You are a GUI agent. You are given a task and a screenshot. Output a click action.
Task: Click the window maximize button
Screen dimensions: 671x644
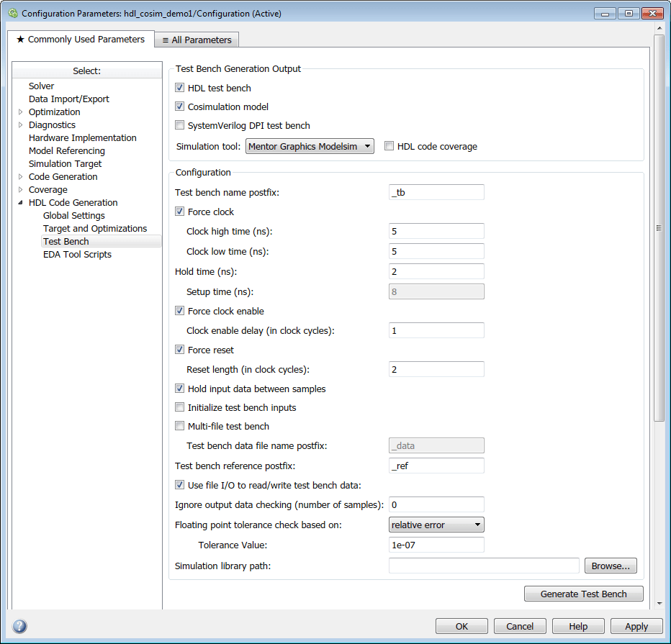[629, 13]
